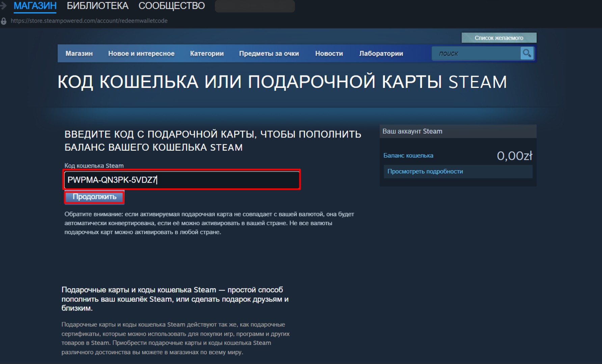
Task: Click the Баланс кошелька link
Action: click(408, 155)
